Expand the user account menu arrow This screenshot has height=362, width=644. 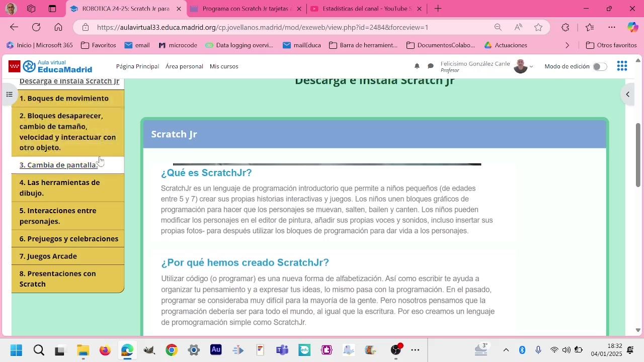coord(531,67)
